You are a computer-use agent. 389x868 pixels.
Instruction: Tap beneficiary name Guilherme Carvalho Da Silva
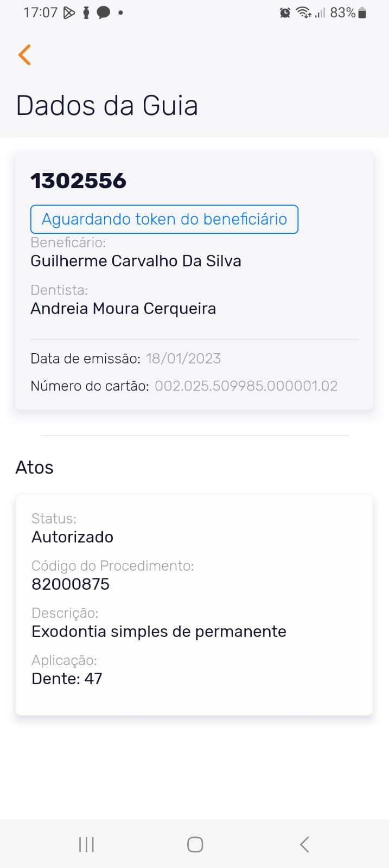[136, 261]
